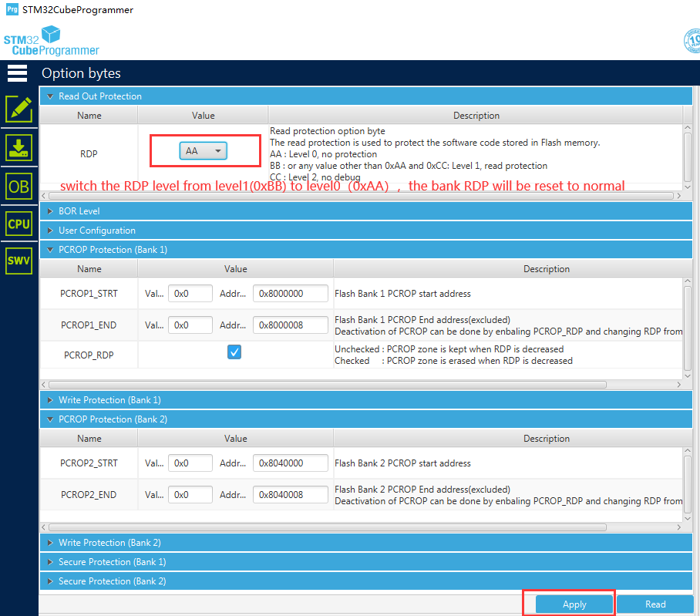Screen dimensions: 700x616
Task: Expand the Secure Protection (Bank 1) section
Action: click(366, 562)
